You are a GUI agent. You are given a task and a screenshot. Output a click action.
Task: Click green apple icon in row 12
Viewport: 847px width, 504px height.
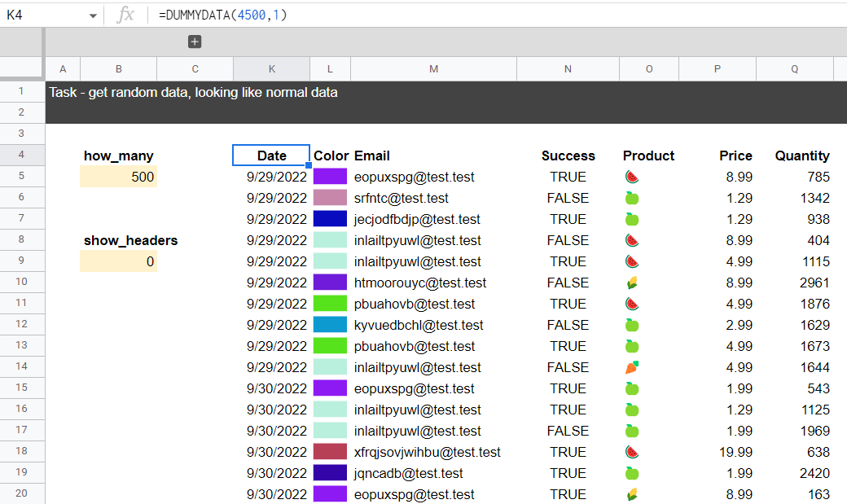pos(632,325)
